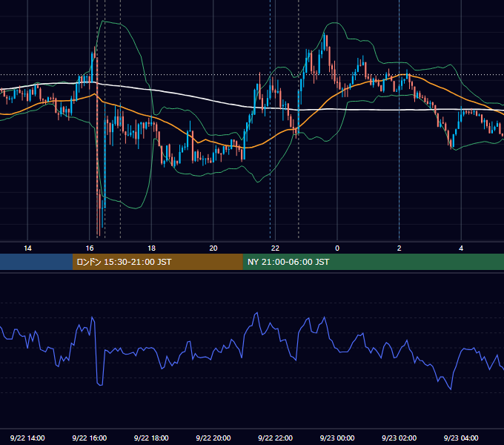Select the ロンドン 15:30-21:00 JST session bar
This screenshot has height=445, width=504.
pyautogui.click(x=157, y=262)
